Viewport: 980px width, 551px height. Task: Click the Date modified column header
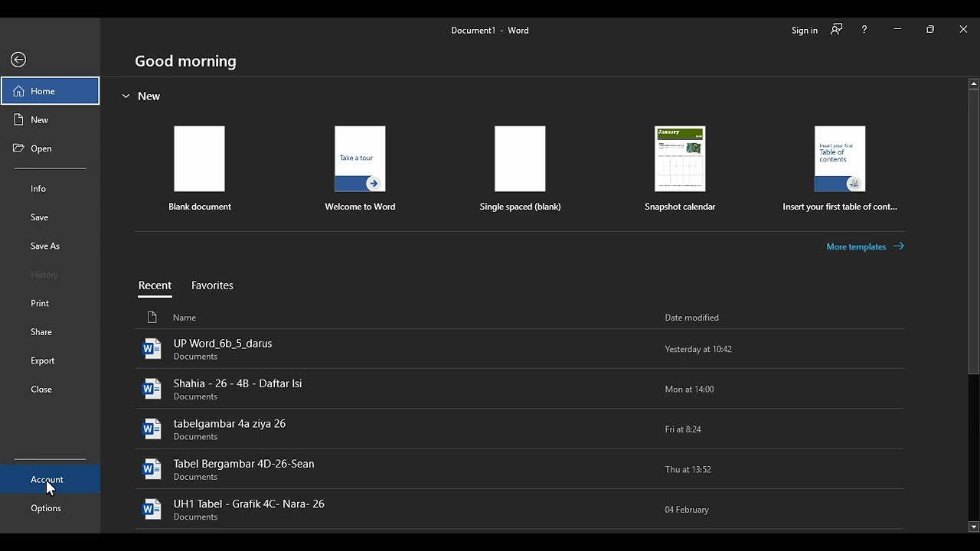[x=691, y=318]
